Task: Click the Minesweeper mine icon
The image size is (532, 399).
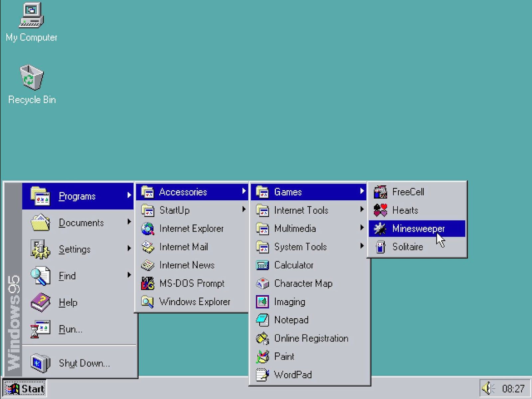Action: 380,229
